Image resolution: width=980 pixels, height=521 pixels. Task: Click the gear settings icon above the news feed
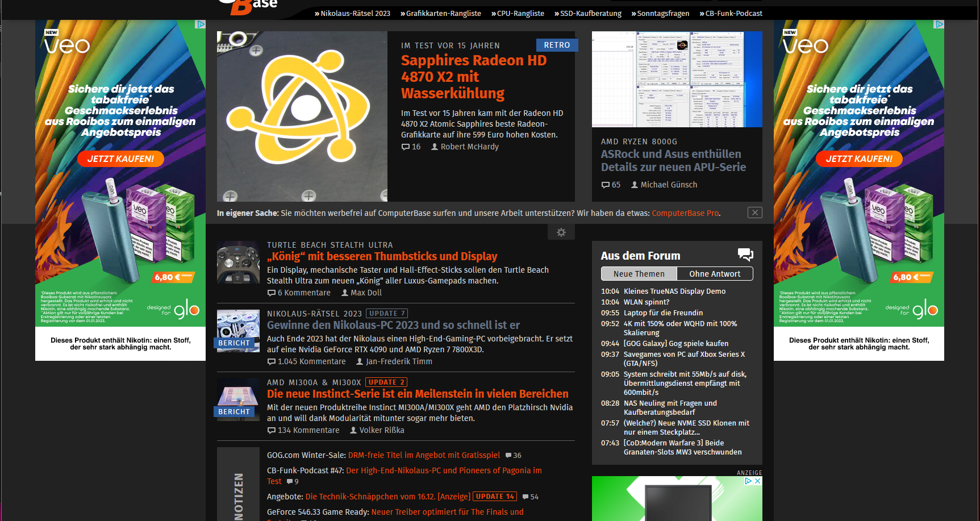pos(561,232)
